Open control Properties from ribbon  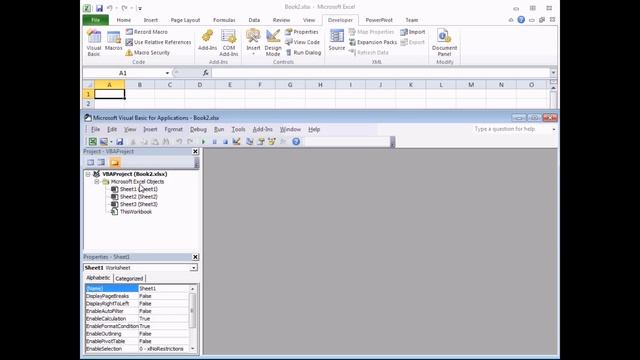point(302,32)
